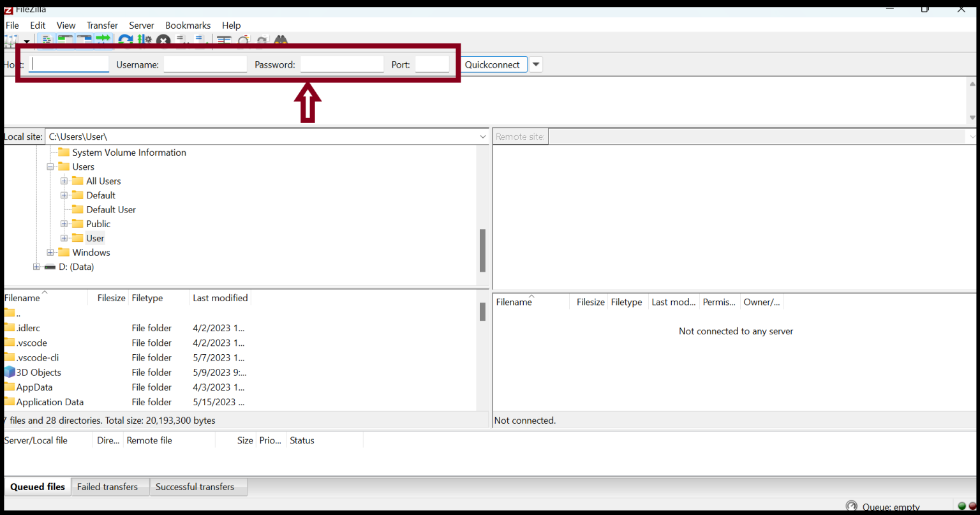The image size is (980, 515).
Task: Sort remote list by Owner column
Action: pyautogui.click(x=762, y=302)
